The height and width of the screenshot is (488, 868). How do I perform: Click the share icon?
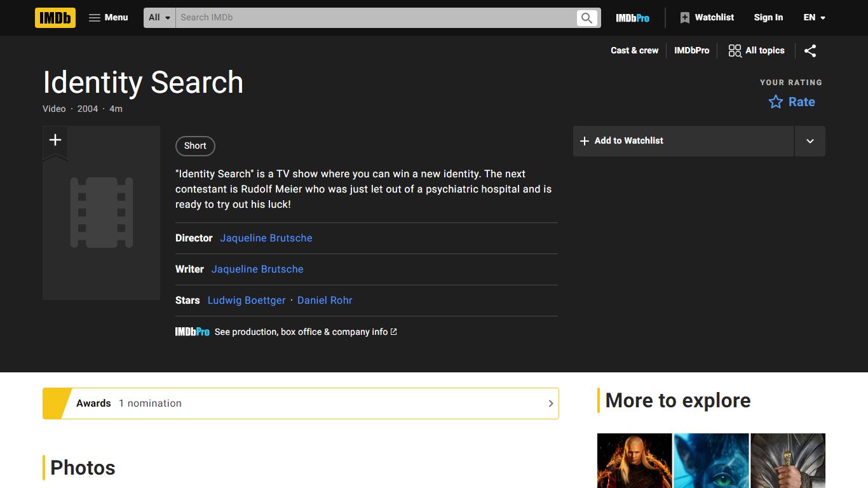(x=810, y=51)
